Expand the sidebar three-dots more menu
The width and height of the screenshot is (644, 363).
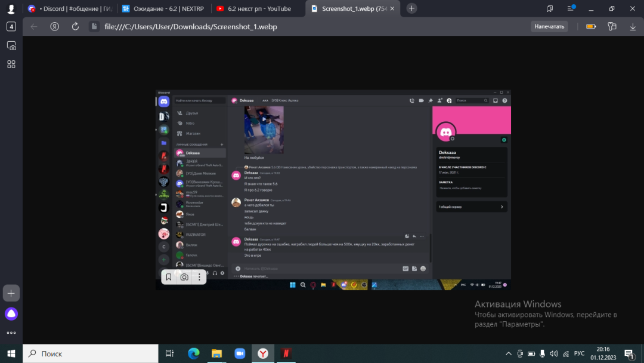[x=11, y=333]
